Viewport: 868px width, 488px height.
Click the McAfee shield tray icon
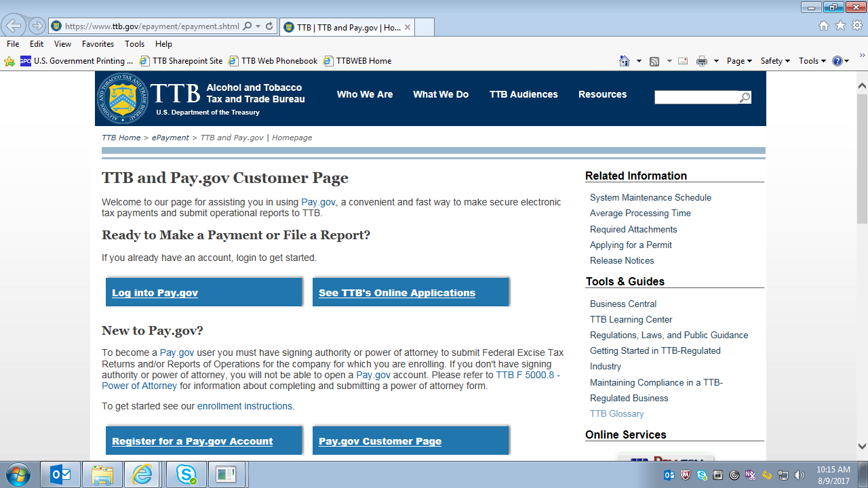[686, 475]
